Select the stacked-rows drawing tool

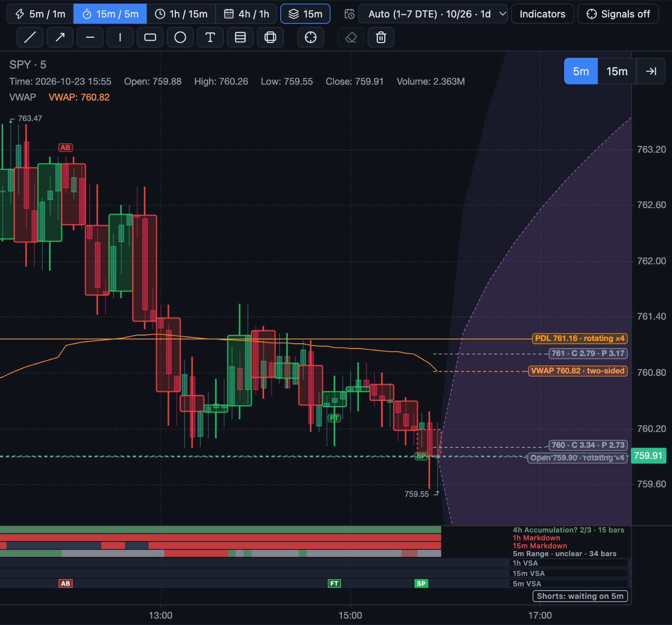[240, 37]
